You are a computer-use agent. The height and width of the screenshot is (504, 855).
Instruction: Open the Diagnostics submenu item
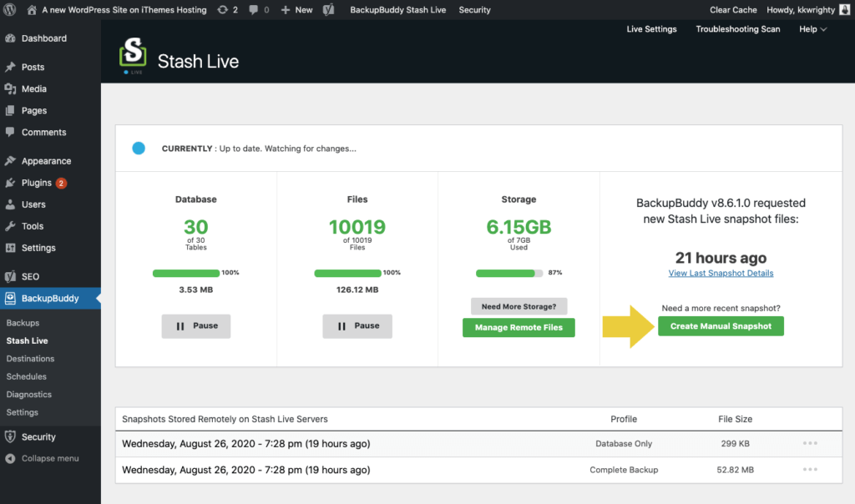(29, 395)
